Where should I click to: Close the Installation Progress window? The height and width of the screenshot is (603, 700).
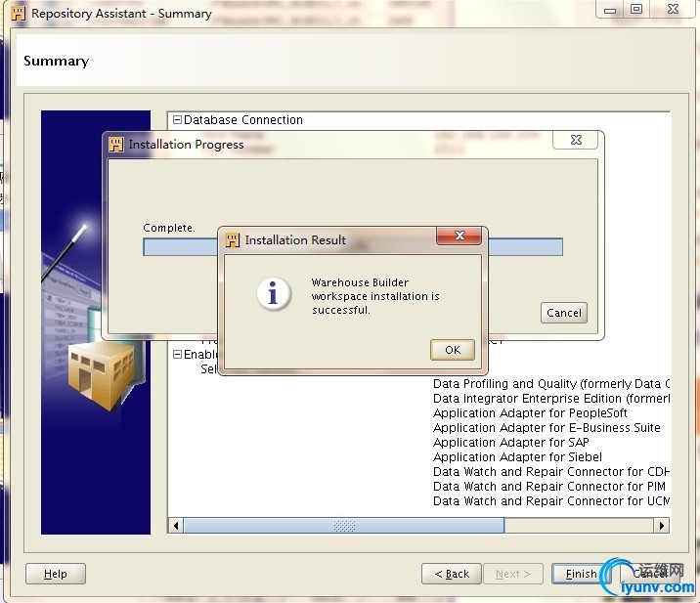click(x=576, y=140)
